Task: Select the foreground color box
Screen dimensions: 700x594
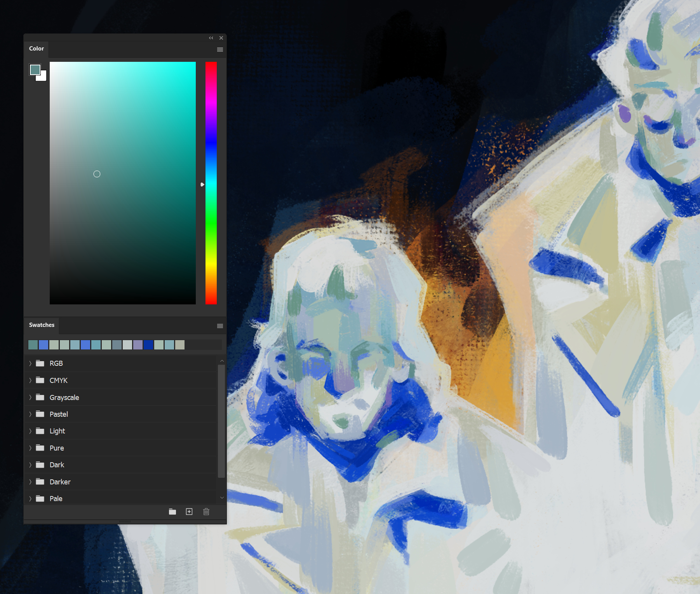Action: click(35, 69)
